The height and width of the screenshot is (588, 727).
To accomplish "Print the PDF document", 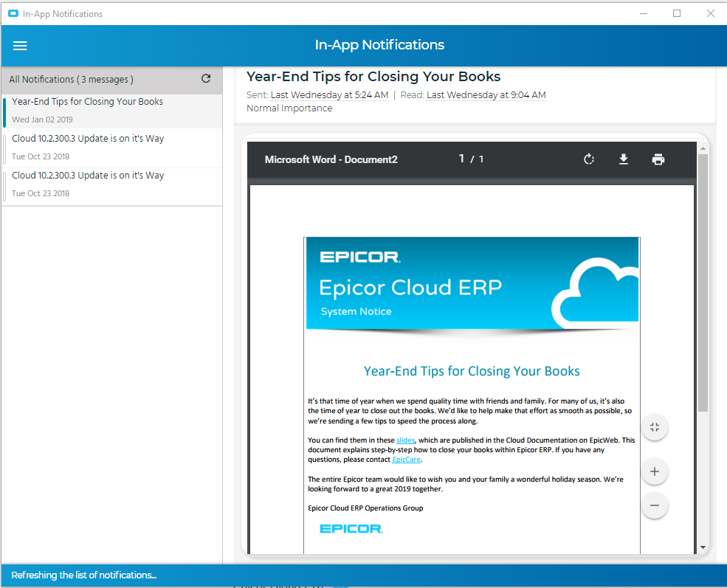I will 658,159.
